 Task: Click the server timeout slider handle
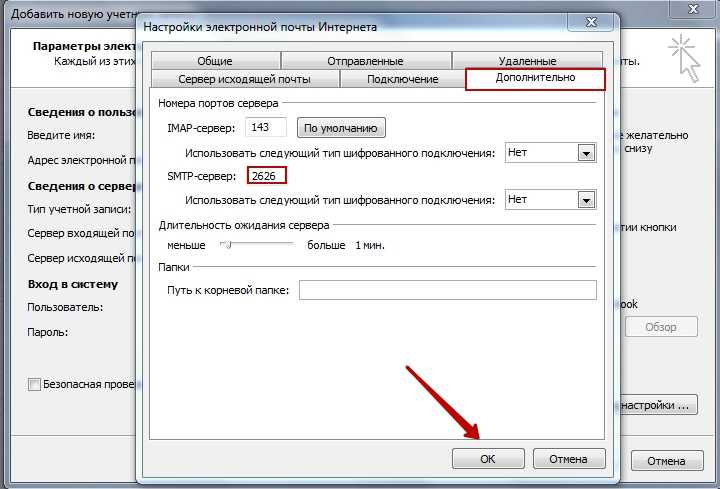click(x=228, y=245)
